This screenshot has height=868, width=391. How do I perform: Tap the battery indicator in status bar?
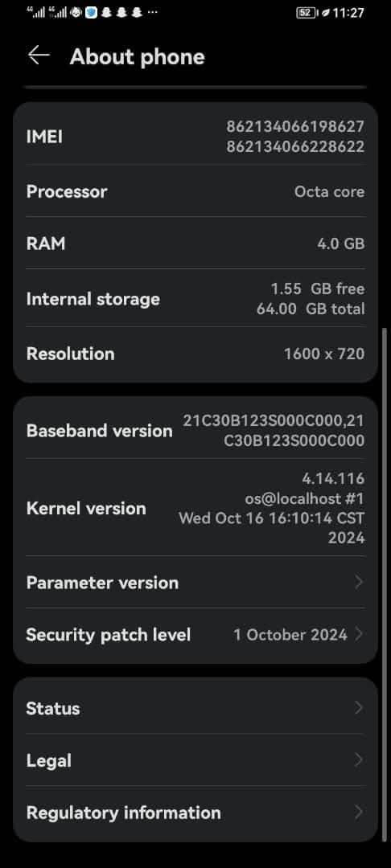[x=307, y=12]
